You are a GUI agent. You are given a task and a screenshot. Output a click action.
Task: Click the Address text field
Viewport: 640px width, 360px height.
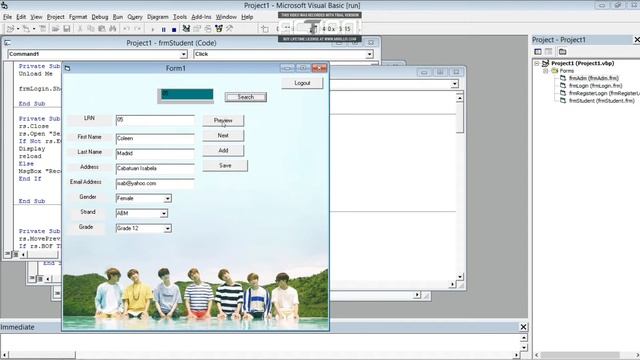pos(155,169)
